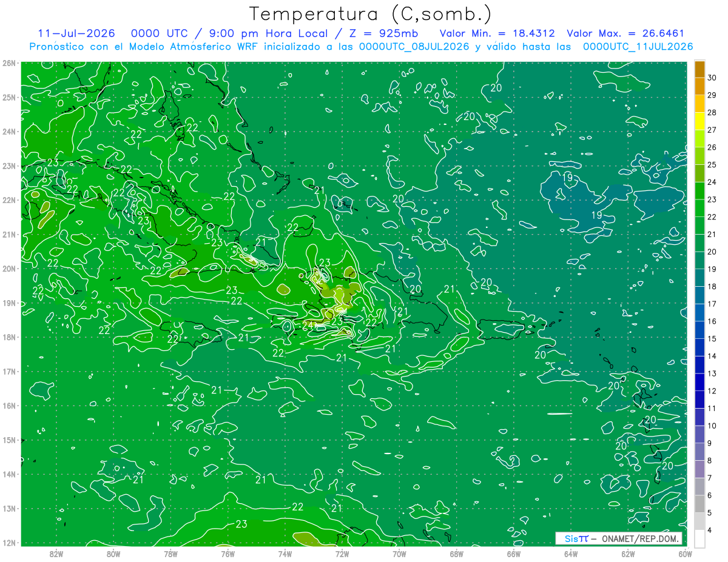Click the "18N" latitude axis label
The height and width of the screenshot is (562, 728).
click(x=9, y=337)
